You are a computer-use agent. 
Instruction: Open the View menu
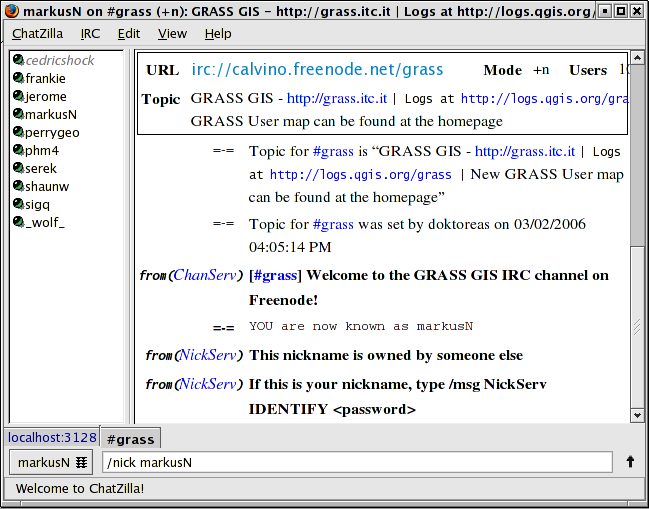(172, 34)
